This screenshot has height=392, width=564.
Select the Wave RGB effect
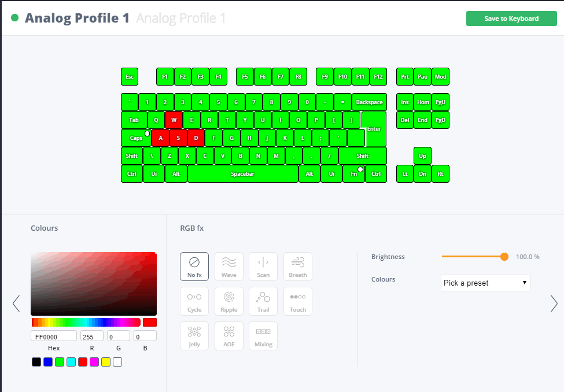(228, 267)
